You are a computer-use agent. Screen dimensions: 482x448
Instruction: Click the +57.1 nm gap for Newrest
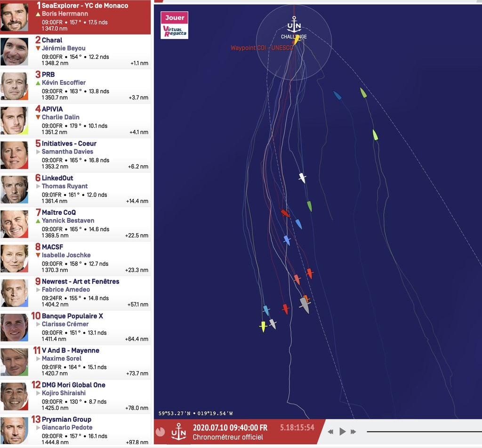[x=138, y=304]
